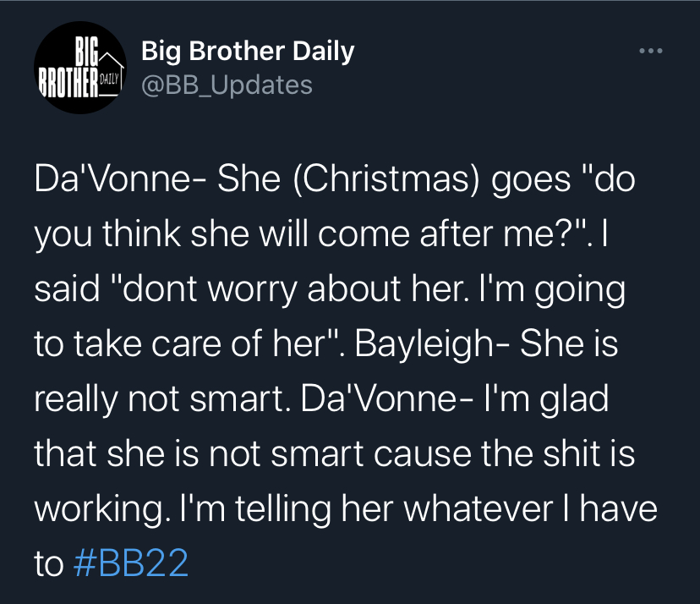This screenshot has width=700, height=604.
Task: Tap the first "Da'Vonne-" in the tweet
Action: pyautogui.click(x=120, y=178)
